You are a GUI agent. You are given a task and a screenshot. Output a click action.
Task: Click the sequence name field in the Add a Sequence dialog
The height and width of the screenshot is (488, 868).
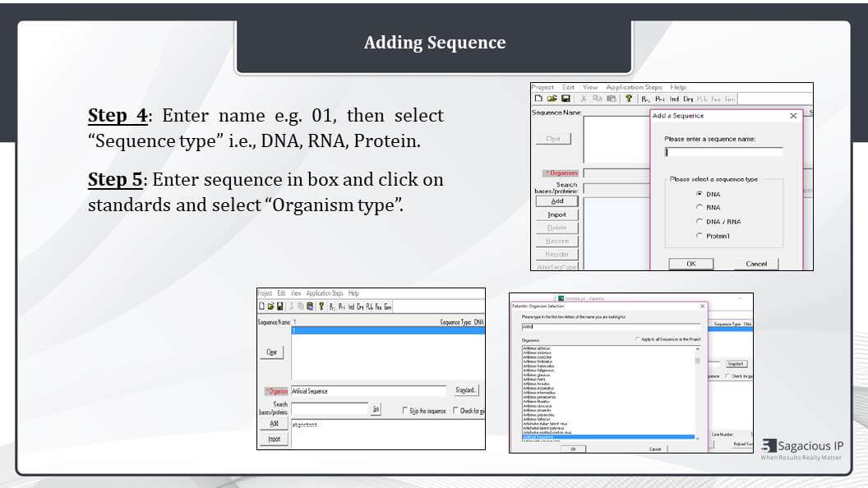tap(723, 152)
